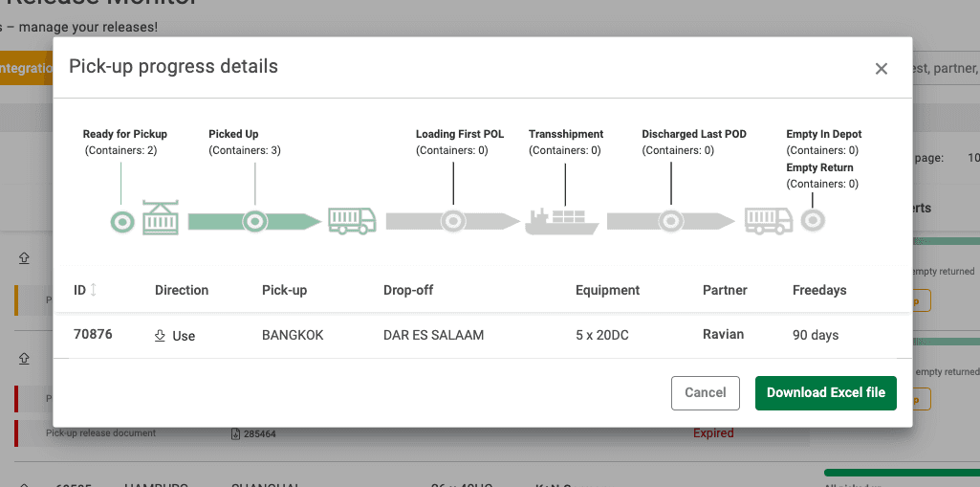The image size is (980, 487).
Task: Click the Ready for Pickup circle marker
Action: coord(121,222)
